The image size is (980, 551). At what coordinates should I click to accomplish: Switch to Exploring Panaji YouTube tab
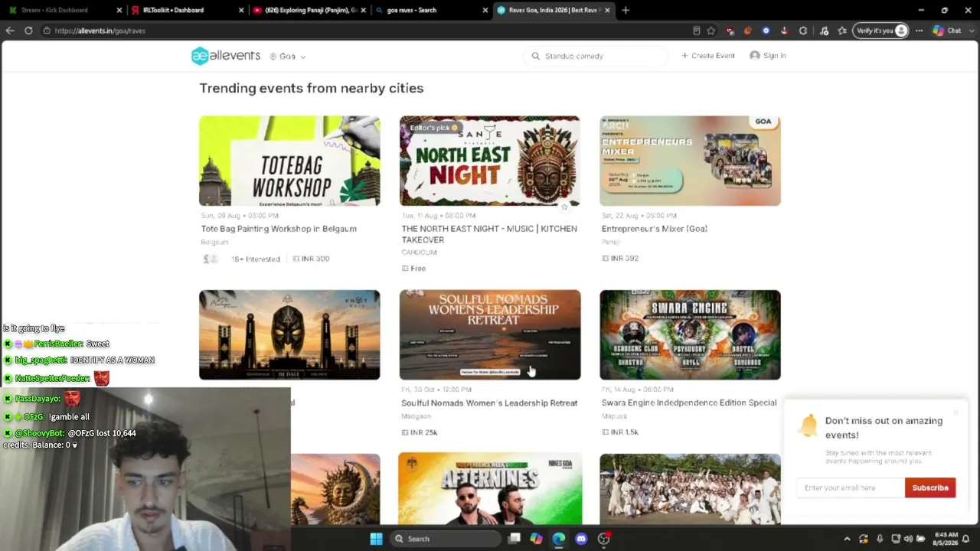click(309, 10)
